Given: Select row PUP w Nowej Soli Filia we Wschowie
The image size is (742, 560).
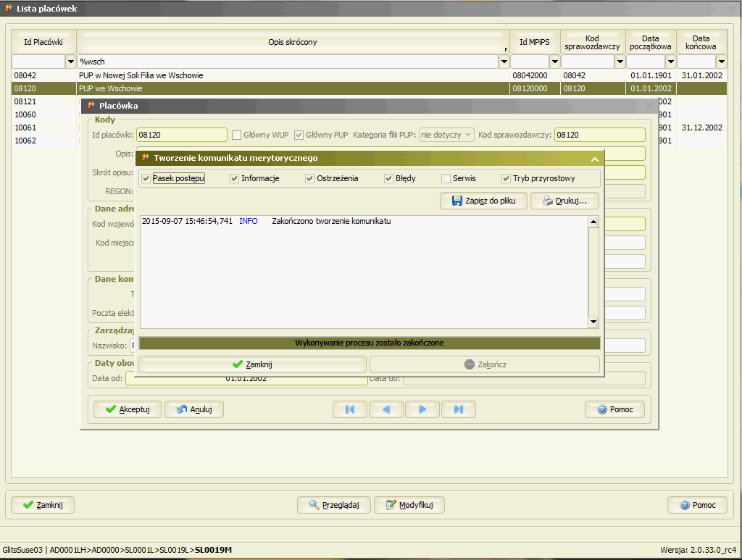Looking at the screenshot, I should pyautogui.click(x=369, y=75).
